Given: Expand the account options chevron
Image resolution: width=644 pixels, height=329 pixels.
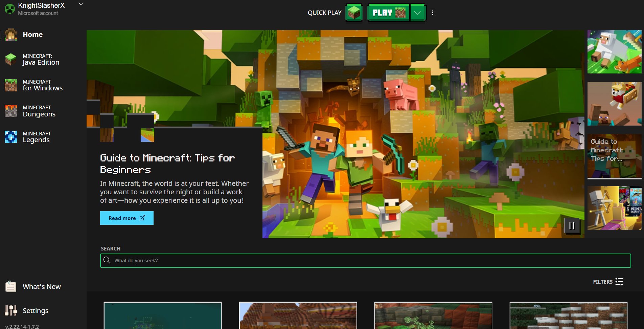Looking at the screenshot, I should [80, 4].
